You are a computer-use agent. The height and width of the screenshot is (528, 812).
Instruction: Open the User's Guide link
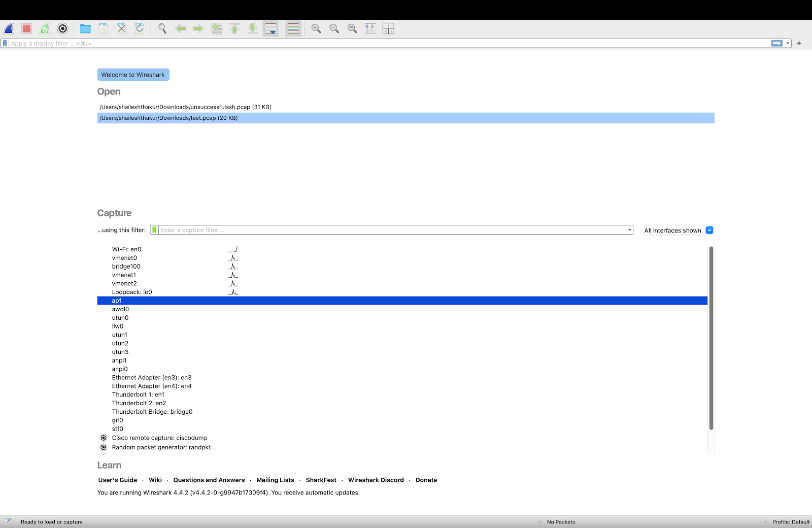point(118,480)
